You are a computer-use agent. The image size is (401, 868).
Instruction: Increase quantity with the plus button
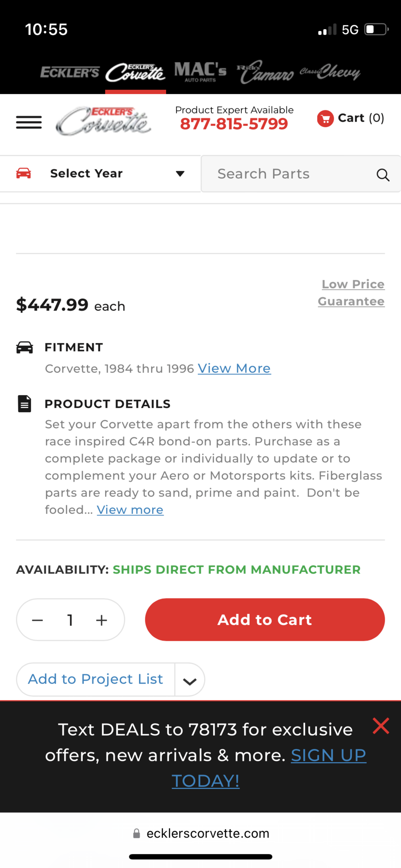[102, 620]
